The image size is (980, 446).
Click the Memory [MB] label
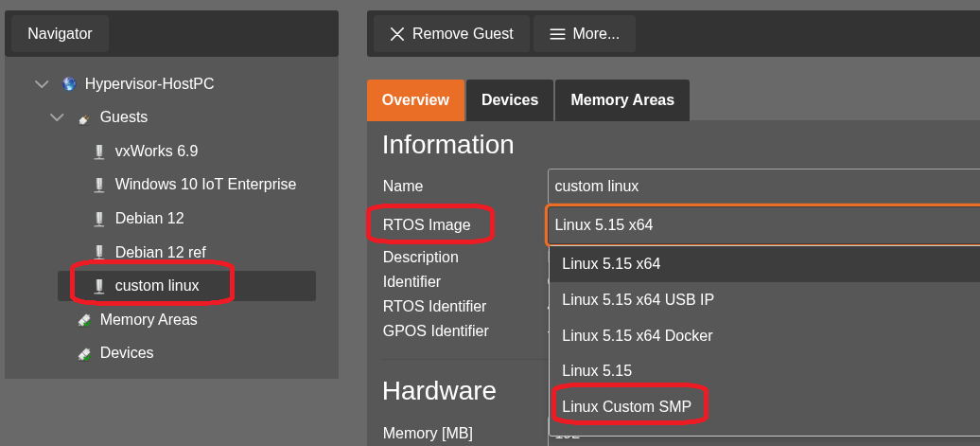tap(428, 433)
